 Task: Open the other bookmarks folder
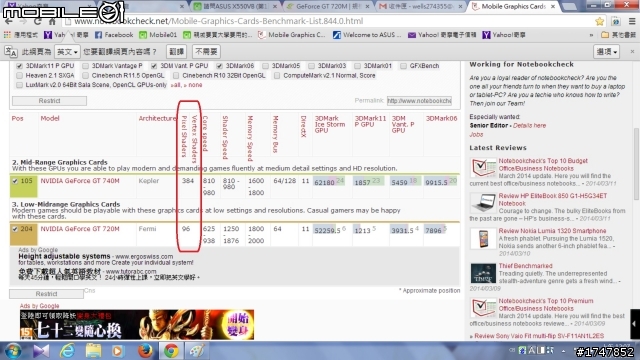[618, 35]
